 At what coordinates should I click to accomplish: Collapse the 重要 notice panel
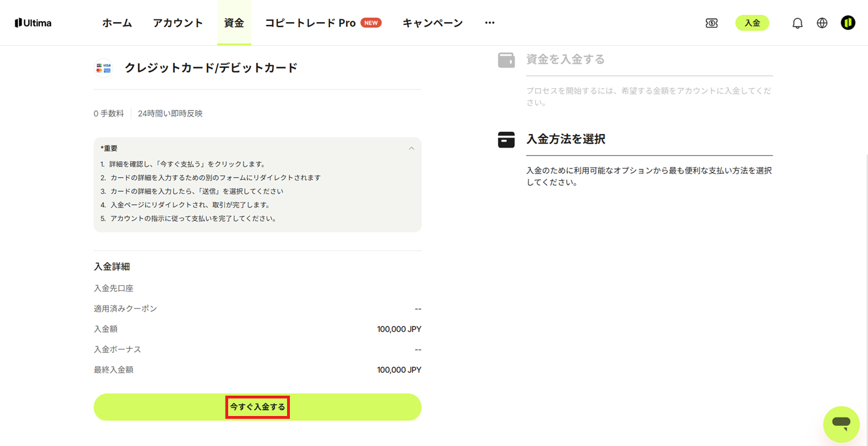412,148
